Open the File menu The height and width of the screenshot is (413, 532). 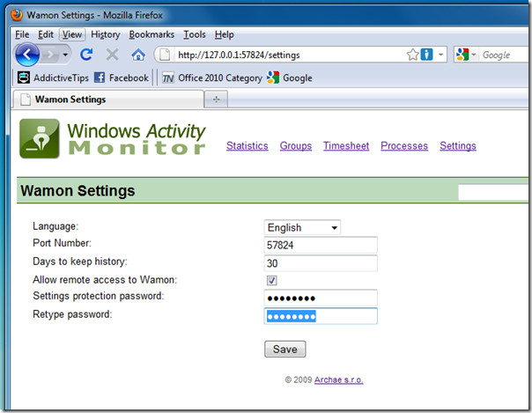(22, 34)
